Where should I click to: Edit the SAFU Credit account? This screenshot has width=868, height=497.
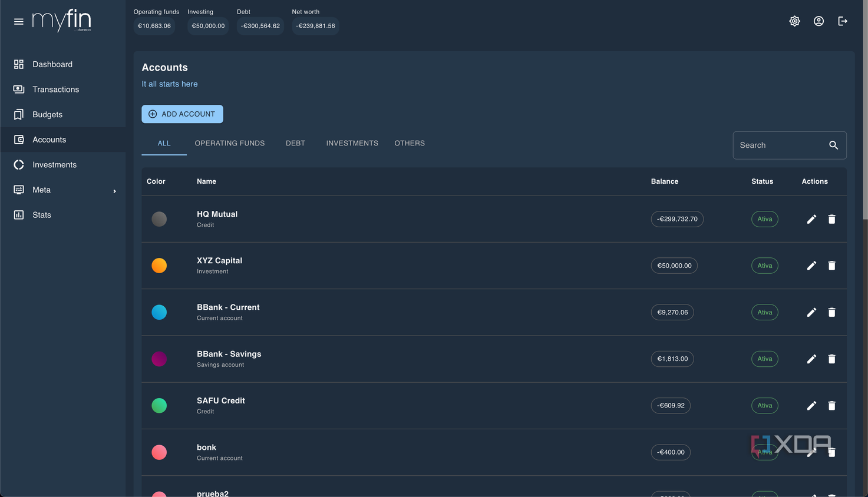tap(811, 406)
